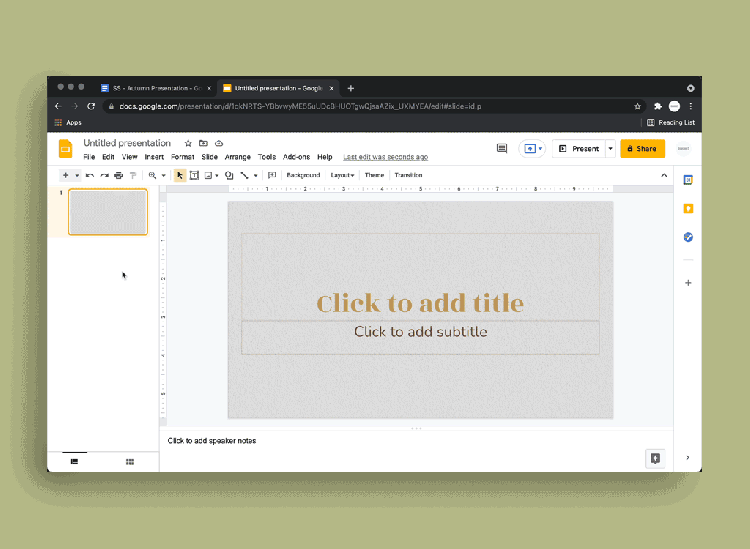Open the Add-ons menu
The height and width of the screenshot is (549, 750).
[297, 157]
